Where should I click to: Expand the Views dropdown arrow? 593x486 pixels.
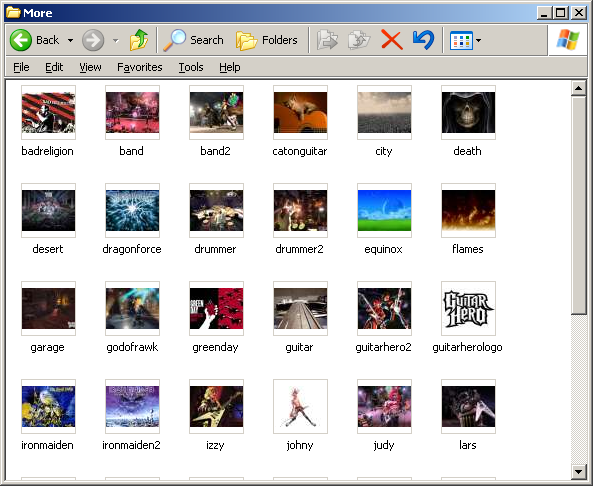[x=478, y=40]
